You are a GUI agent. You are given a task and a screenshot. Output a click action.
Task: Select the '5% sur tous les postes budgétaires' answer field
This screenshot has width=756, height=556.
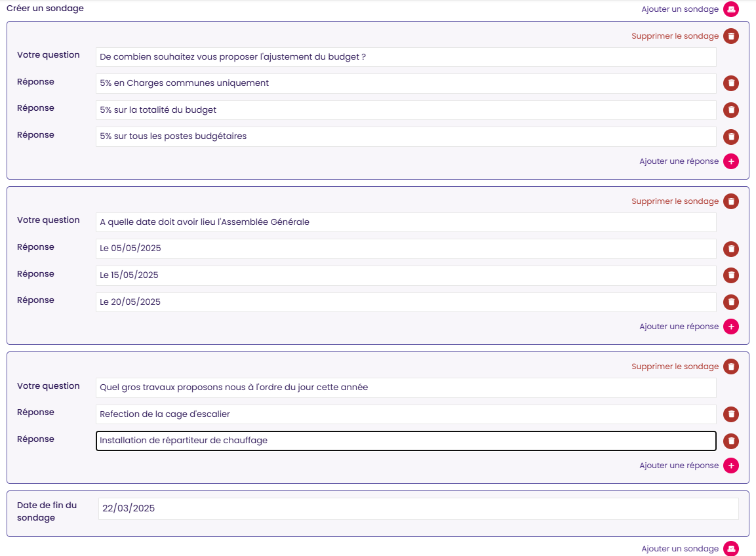tap(406, 136)
